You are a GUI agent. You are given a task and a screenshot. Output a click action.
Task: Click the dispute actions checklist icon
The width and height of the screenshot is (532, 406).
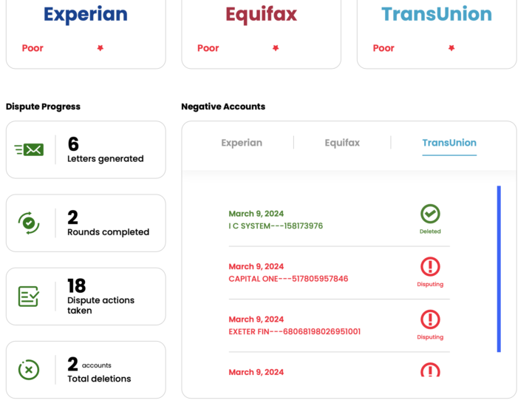click(x=29, y=296)
